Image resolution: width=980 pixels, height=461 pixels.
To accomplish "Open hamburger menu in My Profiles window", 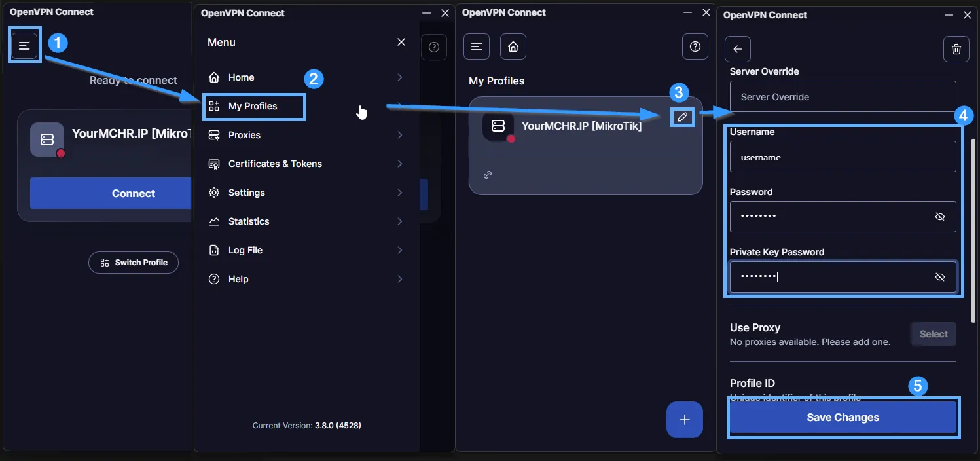I will point(477,46).
